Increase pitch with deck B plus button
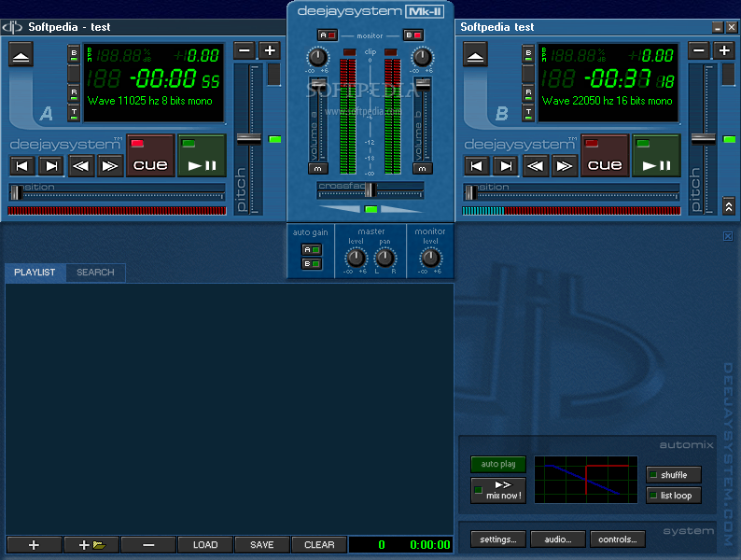The image size is (741, 560). point(724,50)
